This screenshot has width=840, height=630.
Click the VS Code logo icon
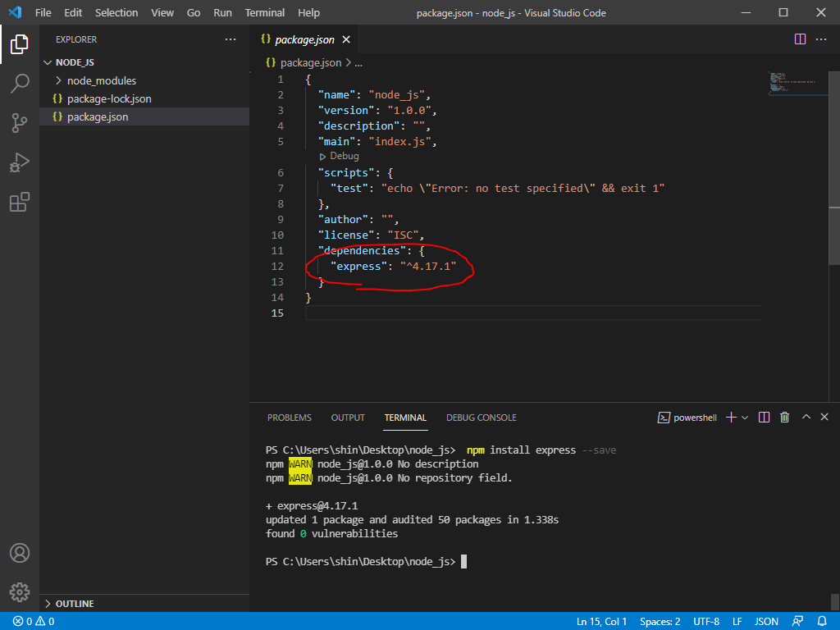[15, 12]
